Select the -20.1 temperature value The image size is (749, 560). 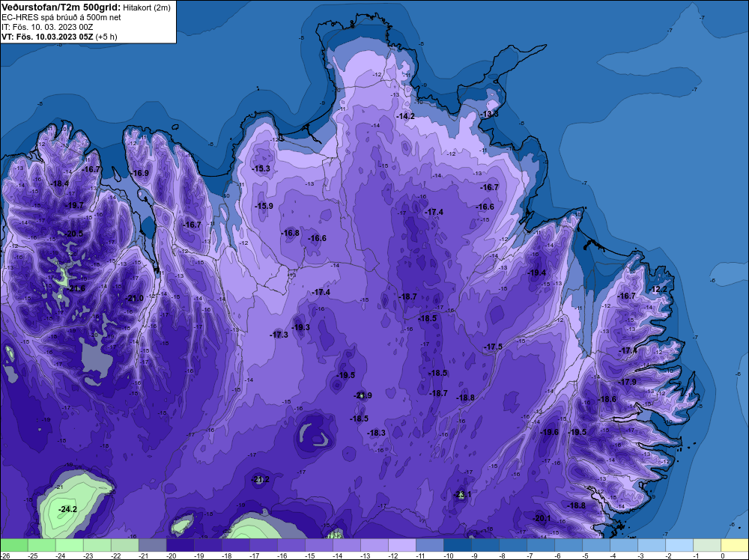542,519
